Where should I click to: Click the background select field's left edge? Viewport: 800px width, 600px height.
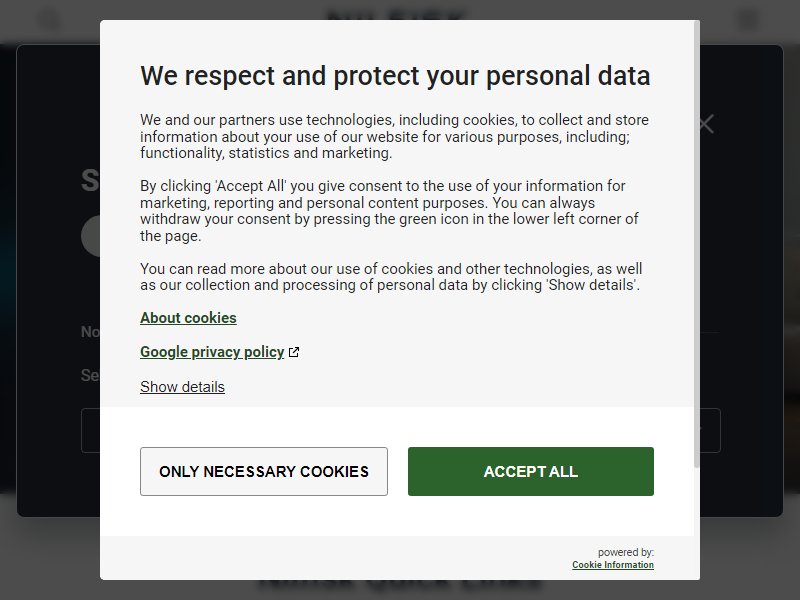coord(90,430)
